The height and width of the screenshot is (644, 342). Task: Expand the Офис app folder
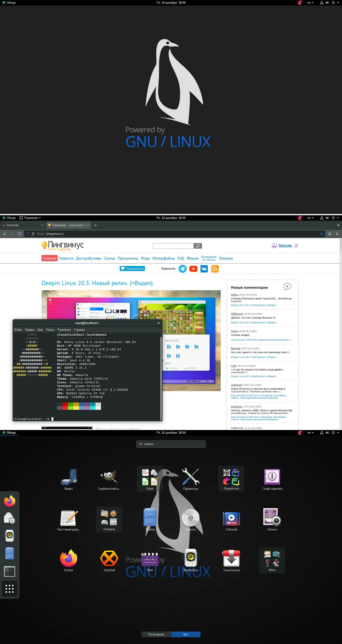click(150, 479)
